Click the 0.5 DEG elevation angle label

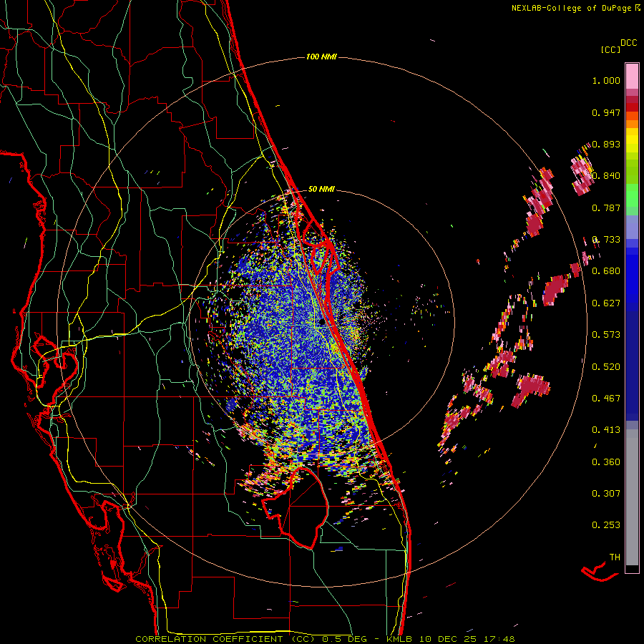(344, 639)
